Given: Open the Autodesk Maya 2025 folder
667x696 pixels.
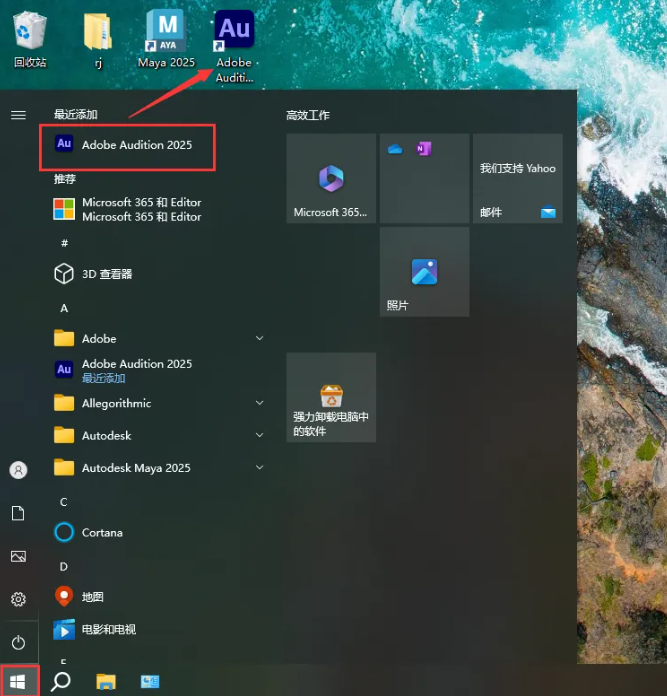Looking at the screenshot, I should [x=160, y=468].
